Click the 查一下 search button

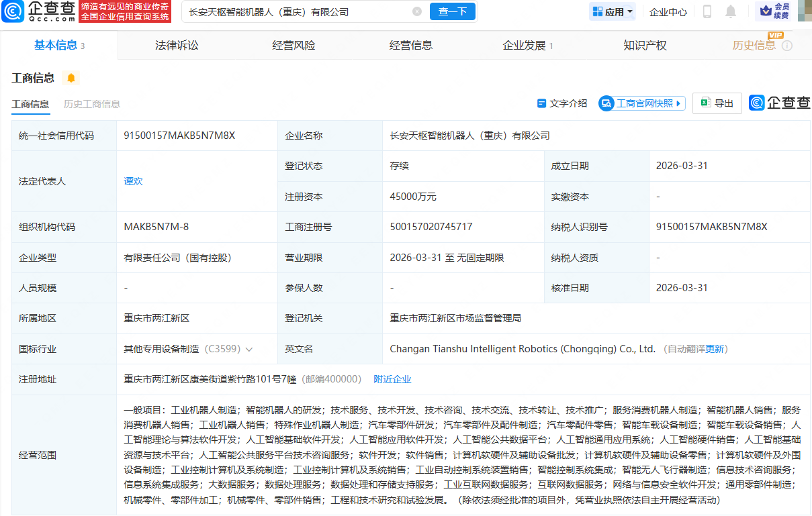click(x=452, y=11)
